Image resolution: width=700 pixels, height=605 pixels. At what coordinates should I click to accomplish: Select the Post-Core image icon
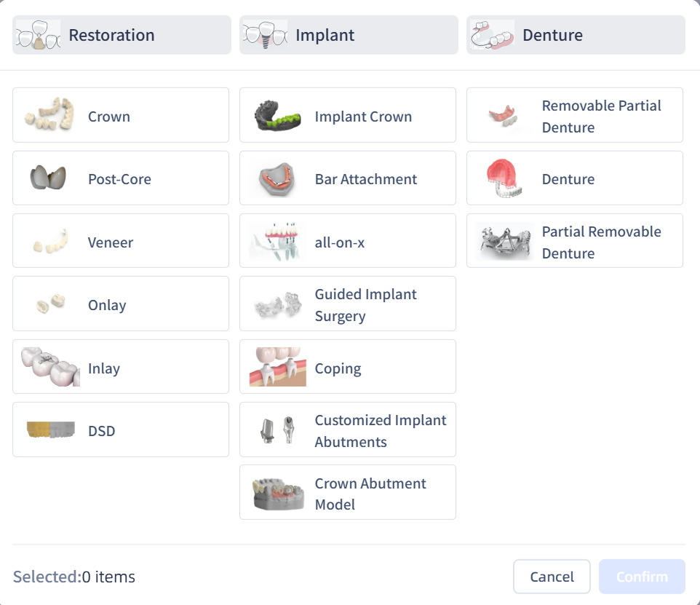(x=49, y=178)
